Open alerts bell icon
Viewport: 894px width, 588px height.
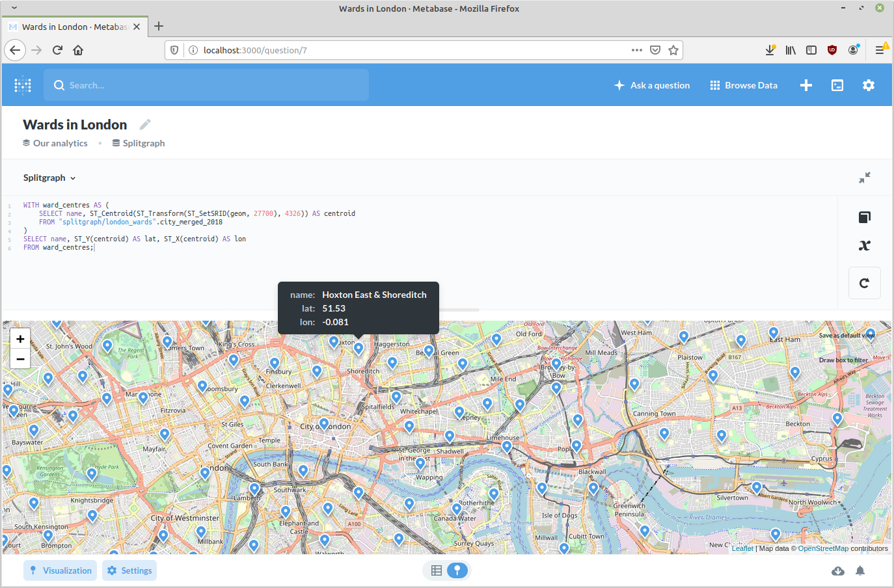[x=860, y=570]
